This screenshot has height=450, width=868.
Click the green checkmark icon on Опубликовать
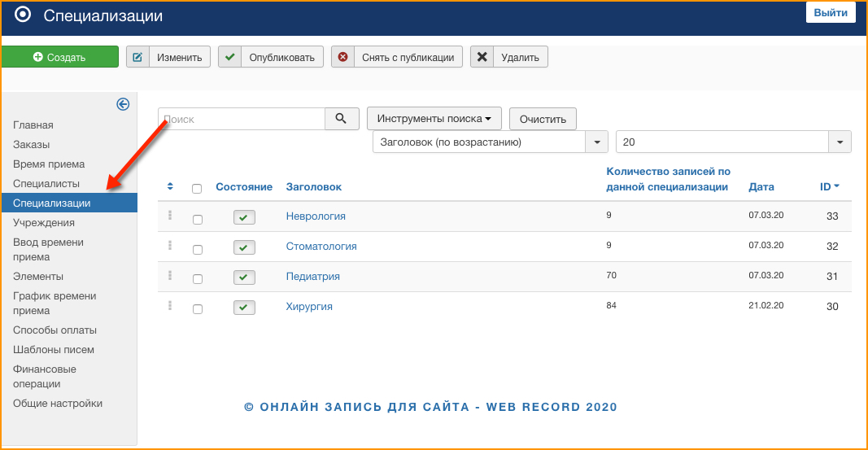point(229,57)
